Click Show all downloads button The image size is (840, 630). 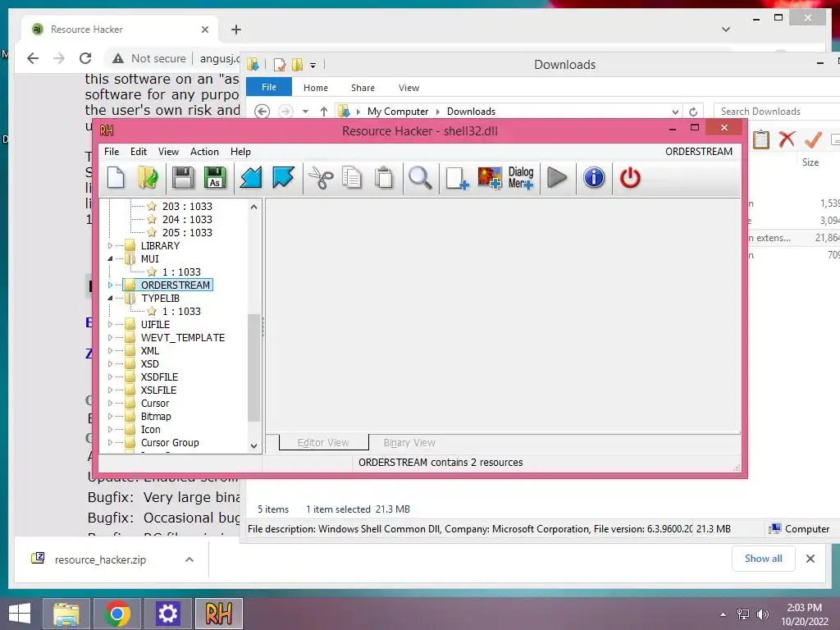point(764,559)
